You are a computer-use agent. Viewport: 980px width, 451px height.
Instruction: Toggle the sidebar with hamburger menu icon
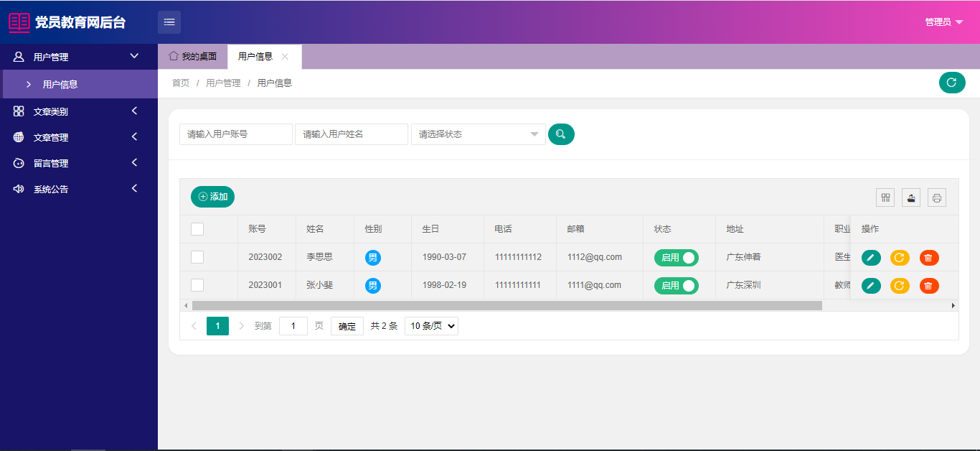[x=169, y=22]
